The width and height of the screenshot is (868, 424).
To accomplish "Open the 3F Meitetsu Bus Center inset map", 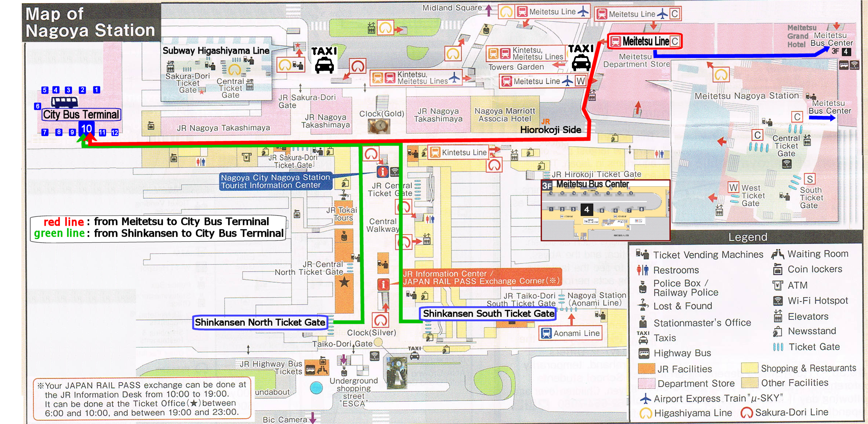I will [x=605, y=210].
